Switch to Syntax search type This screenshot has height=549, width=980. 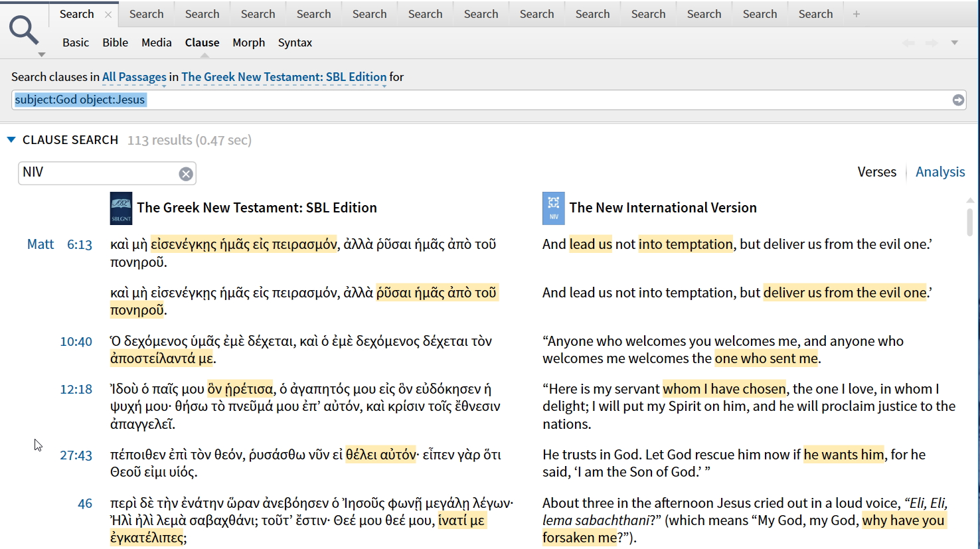pos(295,42)
